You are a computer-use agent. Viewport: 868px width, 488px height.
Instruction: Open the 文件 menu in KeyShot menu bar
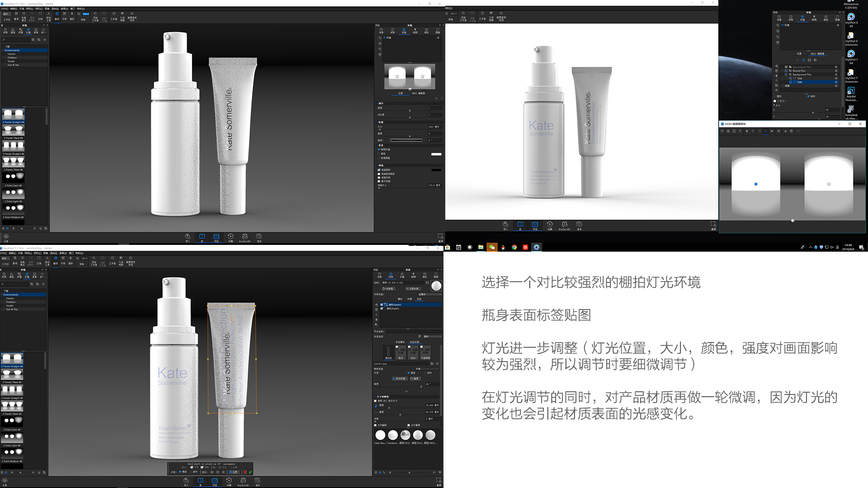[5, 9]
